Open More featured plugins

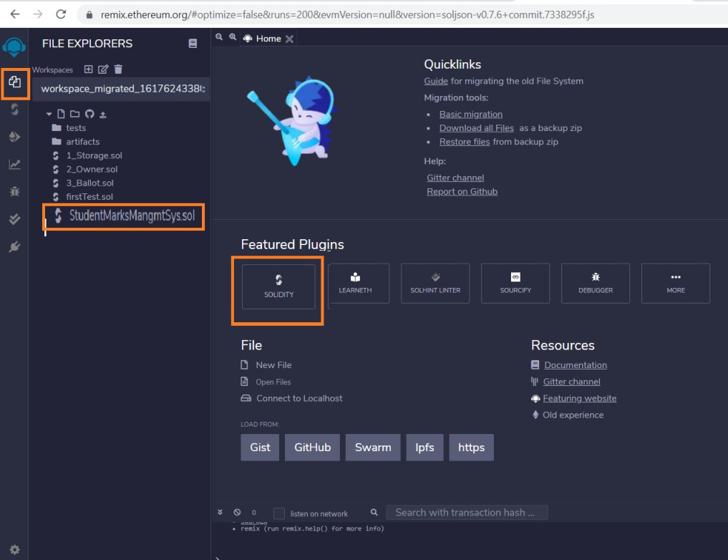tap(676, 284)
